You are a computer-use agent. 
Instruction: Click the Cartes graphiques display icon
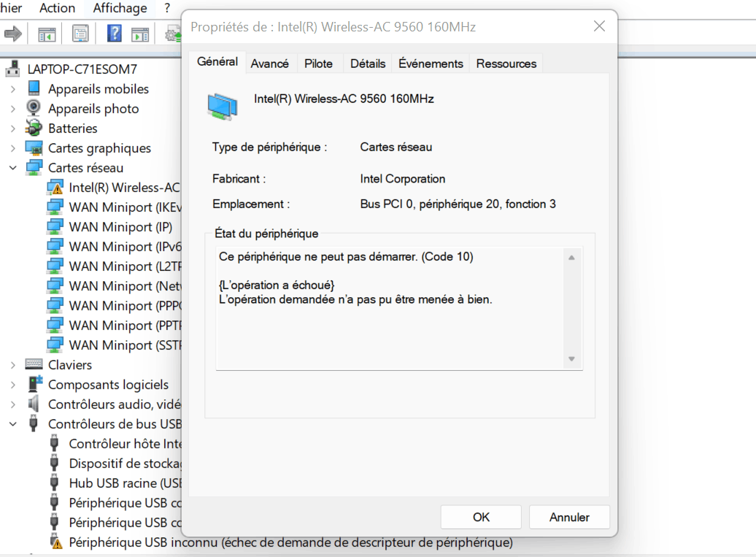(x=34, y=147)
